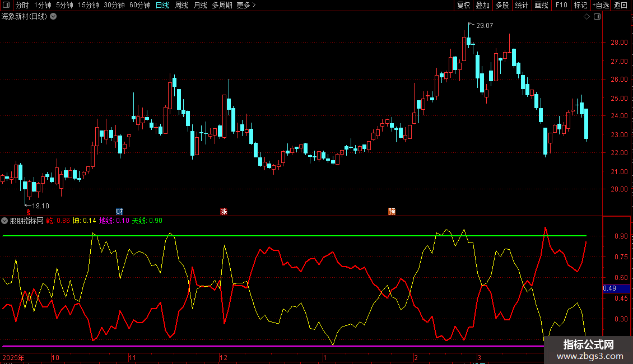Click the 乾: 0.86 indicator value
Viewport: 633px width, 364px height.
point(58,221)
